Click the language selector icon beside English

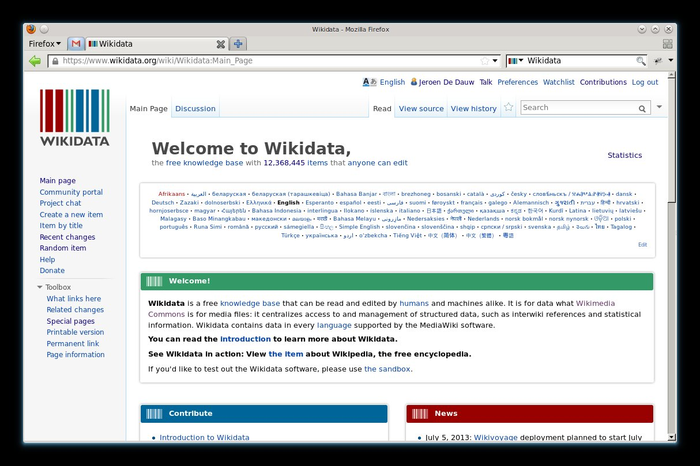pyautogui.click(x=369, y=82)
